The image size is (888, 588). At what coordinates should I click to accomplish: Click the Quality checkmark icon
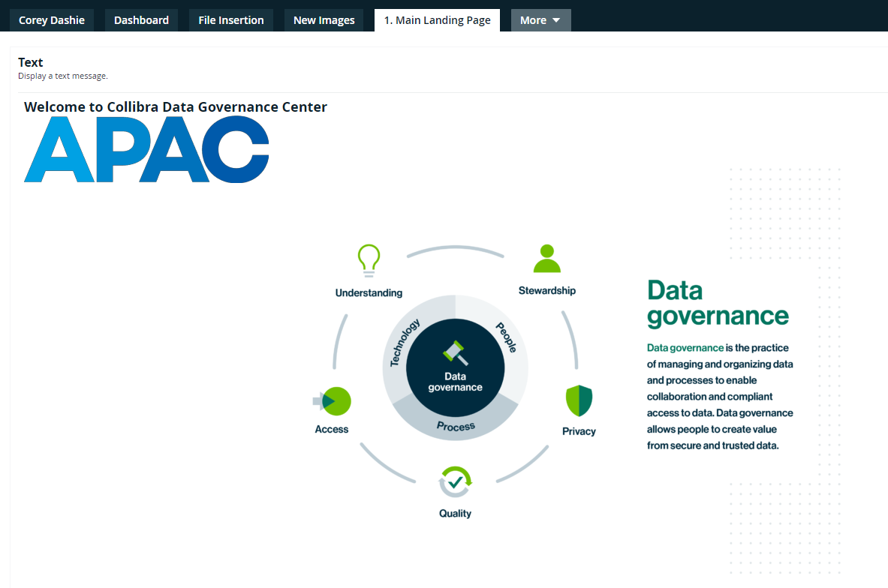point(456,481)
